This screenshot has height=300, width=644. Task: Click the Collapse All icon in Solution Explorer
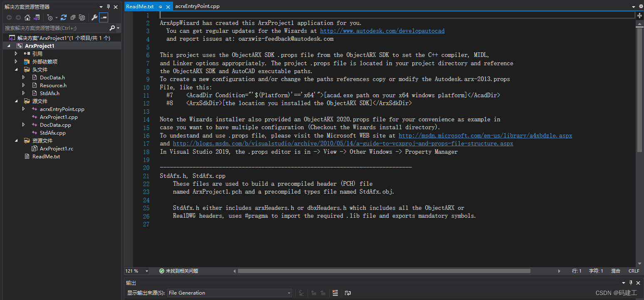point(73,17)
